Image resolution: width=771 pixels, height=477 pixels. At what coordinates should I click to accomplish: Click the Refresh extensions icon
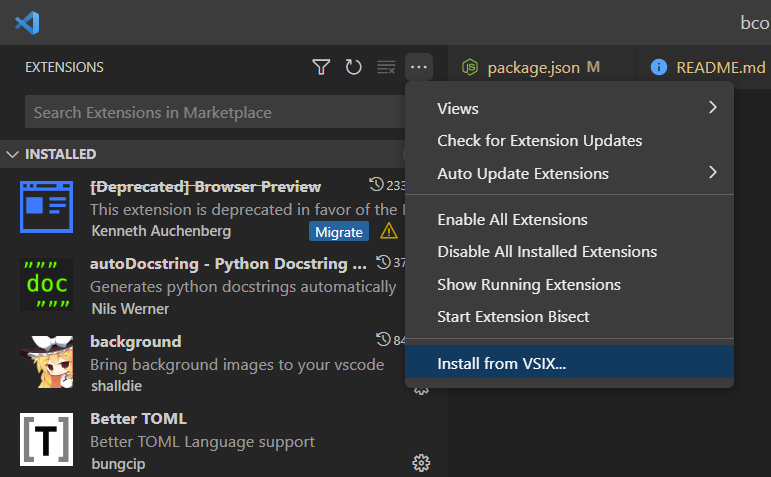pos(353,67)
